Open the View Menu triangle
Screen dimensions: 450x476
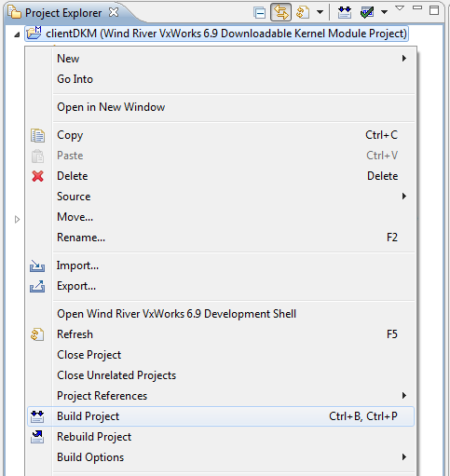400,8
